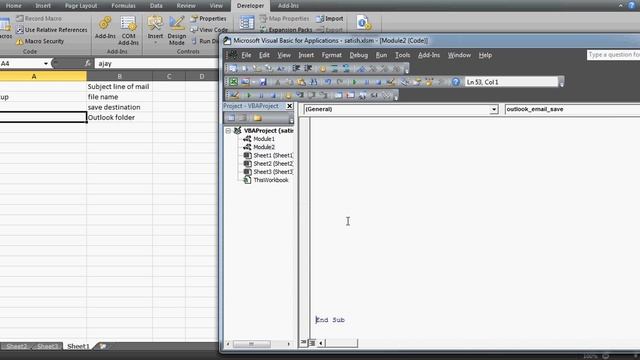The height and width of the screenshot is (360, 640).
Task: Open the Name Box dropdown arrow for A4
Action: tap(46, 63)
